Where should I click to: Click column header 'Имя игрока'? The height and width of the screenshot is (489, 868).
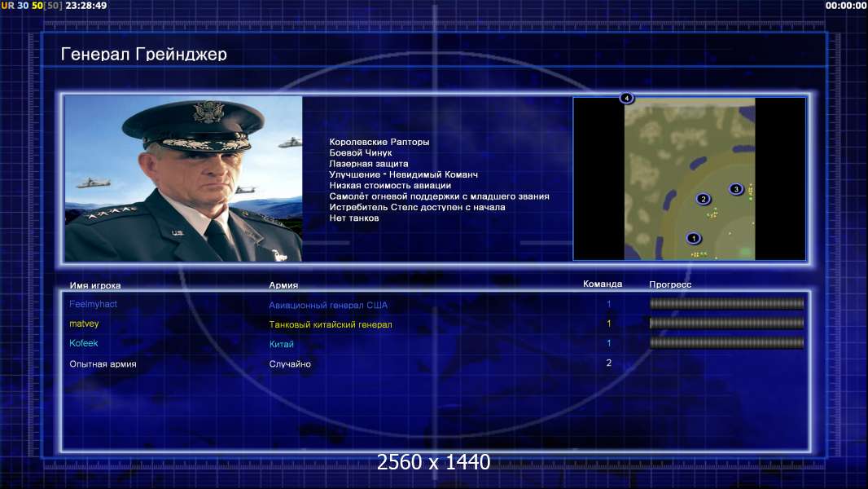[x=95, y=286]
